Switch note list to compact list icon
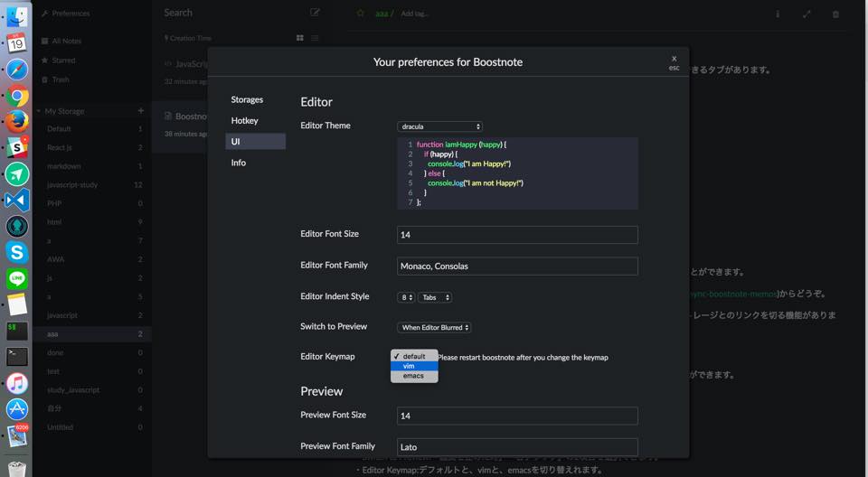Image resolution: width=868 pixels, height=477 pixels. coord(315,38)
